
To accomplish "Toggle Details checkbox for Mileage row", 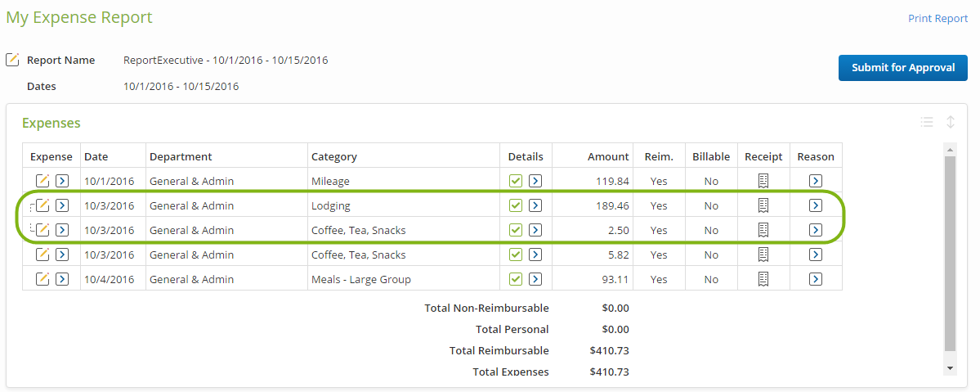I will point(516,181).
